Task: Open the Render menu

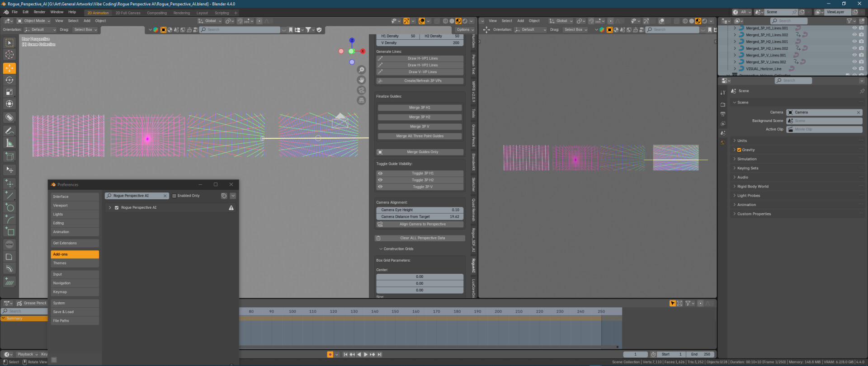Action: pyautogui.click(x=39, y=12)
